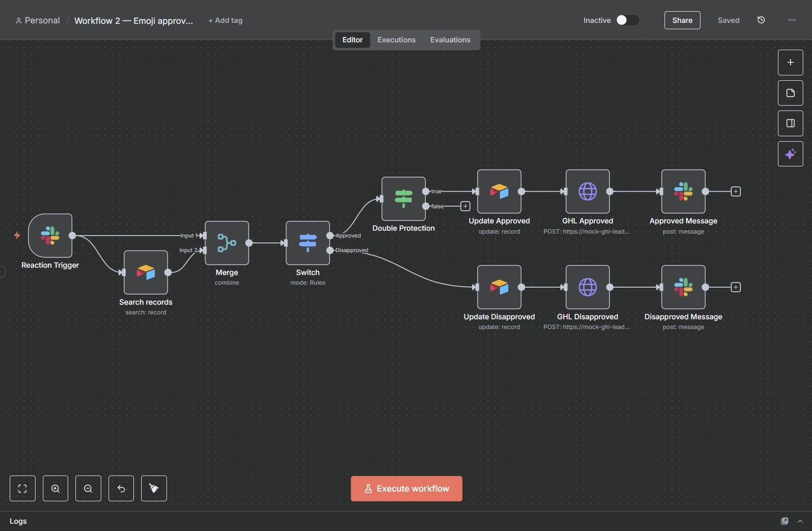Viewport: 812px width, 531px height.
Task: Select the Approved Message Slack node
Action: [683, 191]
